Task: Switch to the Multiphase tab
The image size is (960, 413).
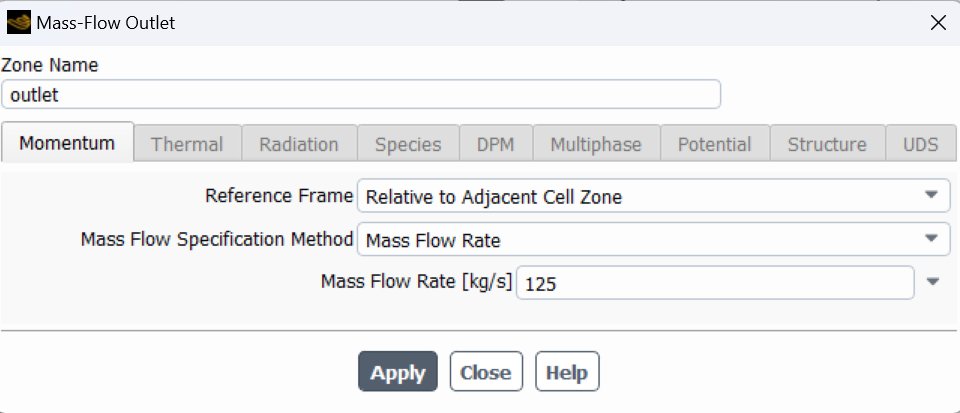Action: point(596,144)
